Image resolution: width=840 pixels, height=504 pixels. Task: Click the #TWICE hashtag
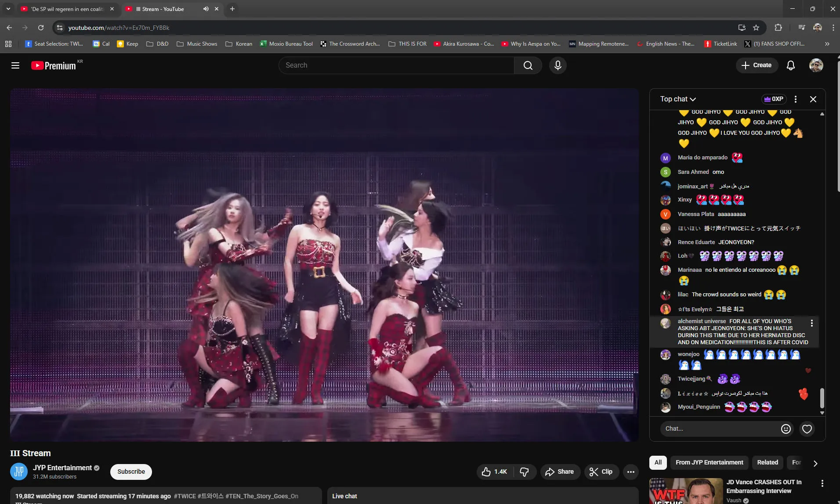coord(185,496)
